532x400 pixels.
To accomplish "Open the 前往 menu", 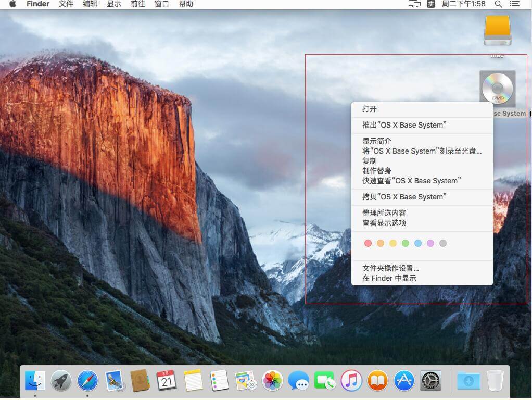I will click(138, 4).
